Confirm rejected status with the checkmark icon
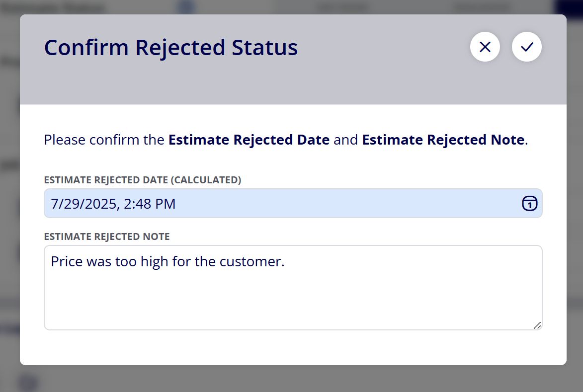Image resolution: width=583 pixels, height=392 pixels. pyautogui.click(x=526, y=47)
